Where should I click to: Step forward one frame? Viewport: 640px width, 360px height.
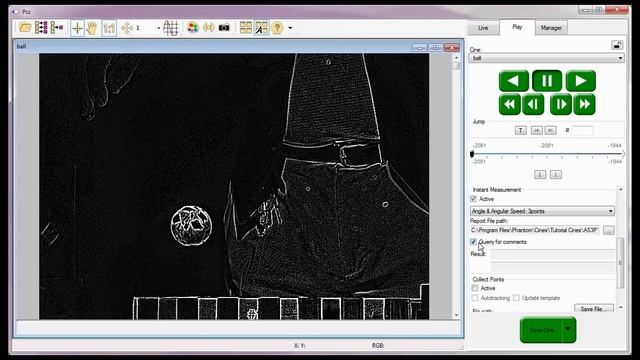click(561, 104)
